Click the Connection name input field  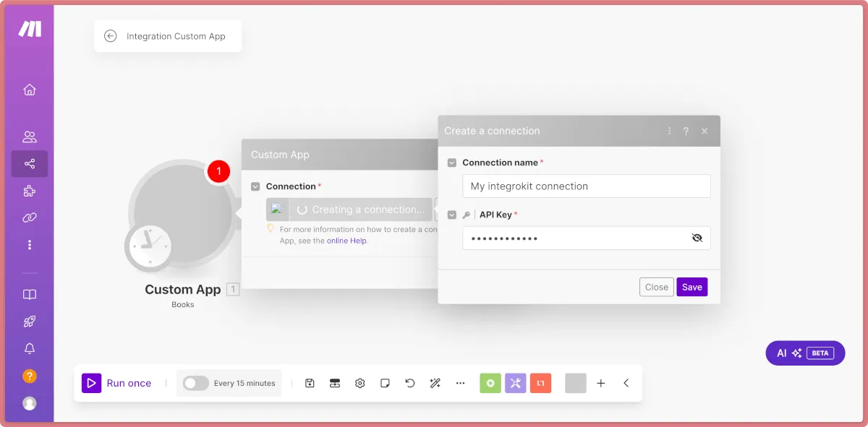coord(587,186)
